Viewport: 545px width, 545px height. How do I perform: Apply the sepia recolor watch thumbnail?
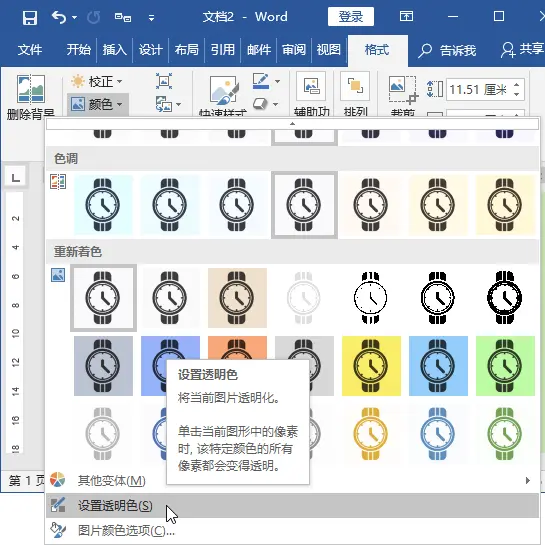coord(237,298)
